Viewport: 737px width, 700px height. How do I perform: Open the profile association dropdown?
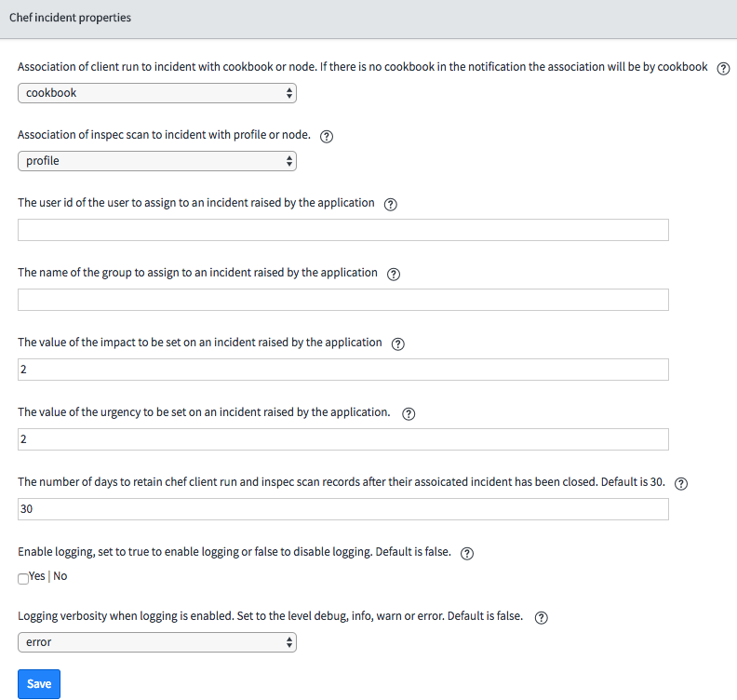tap(157, 161)
